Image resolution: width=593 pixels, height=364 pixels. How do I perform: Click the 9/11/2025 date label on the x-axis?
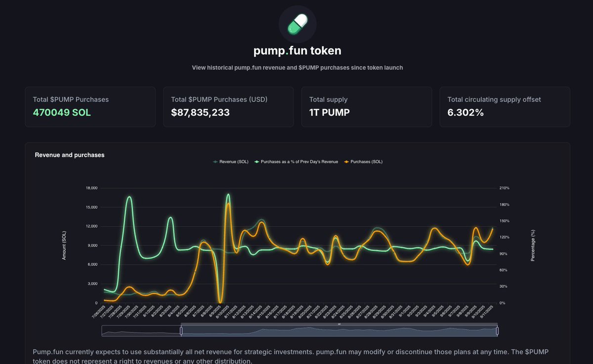click(x=490, y=313)
